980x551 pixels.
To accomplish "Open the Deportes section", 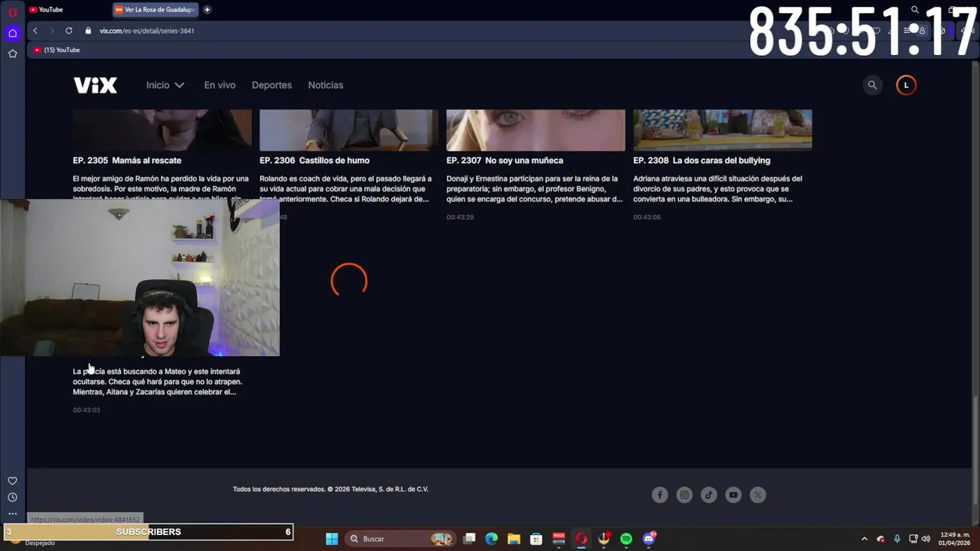I will (272, 85).
